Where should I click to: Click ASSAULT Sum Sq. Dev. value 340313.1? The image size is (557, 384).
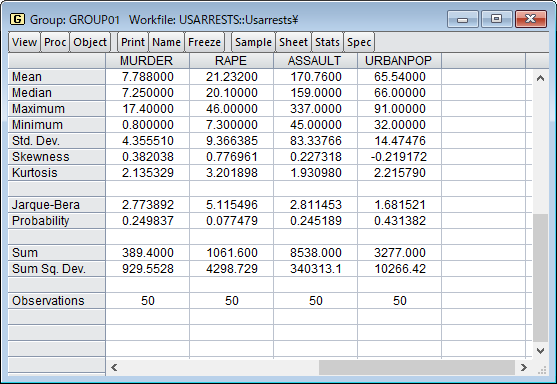316,269
